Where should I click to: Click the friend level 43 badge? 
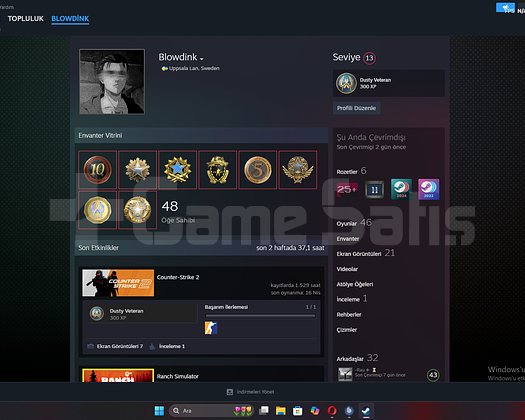433,375
